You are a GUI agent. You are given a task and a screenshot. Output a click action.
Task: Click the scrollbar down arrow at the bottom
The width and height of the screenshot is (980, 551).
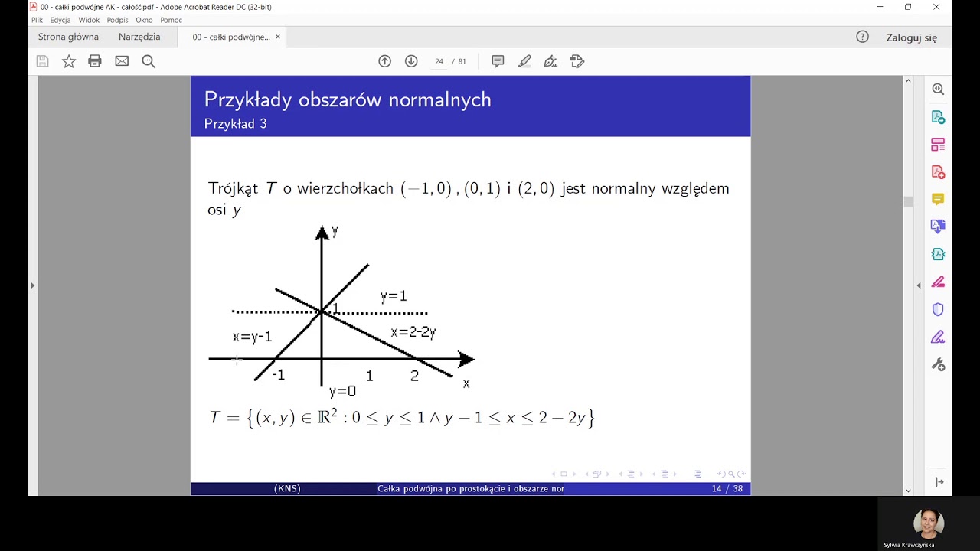[x=909, y=491]
